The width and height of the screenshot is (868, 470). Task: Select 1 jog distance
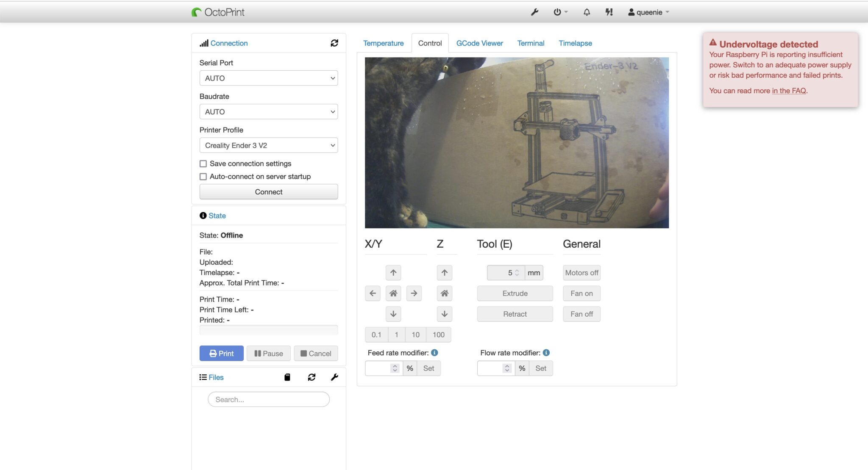tap(396, 335)
